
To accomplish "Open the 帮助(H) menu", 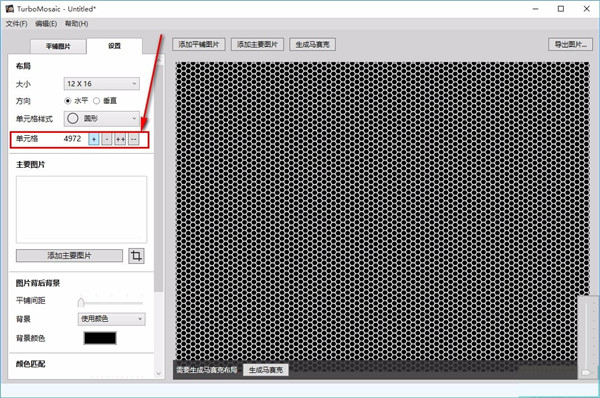I will (x=77, y=24).
